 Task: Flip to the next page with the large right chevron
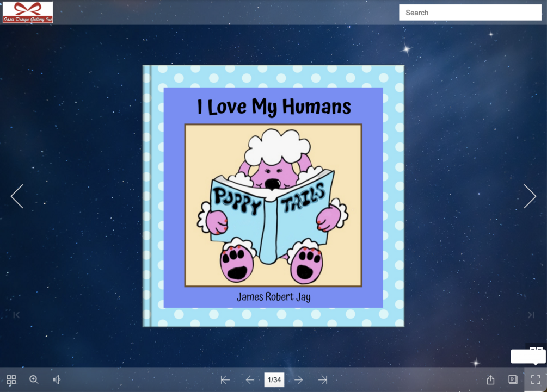(x=530, y=196)
